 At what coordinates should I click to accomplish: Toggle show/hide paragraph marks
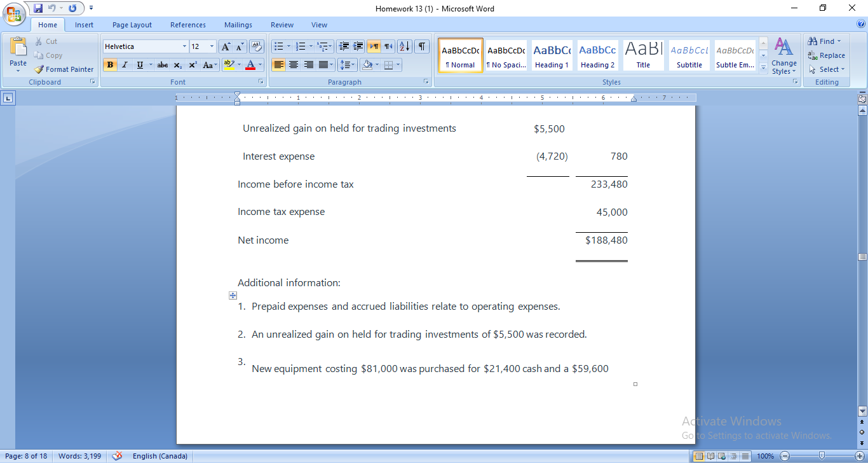pyautogui.click(x=421, y=46)
